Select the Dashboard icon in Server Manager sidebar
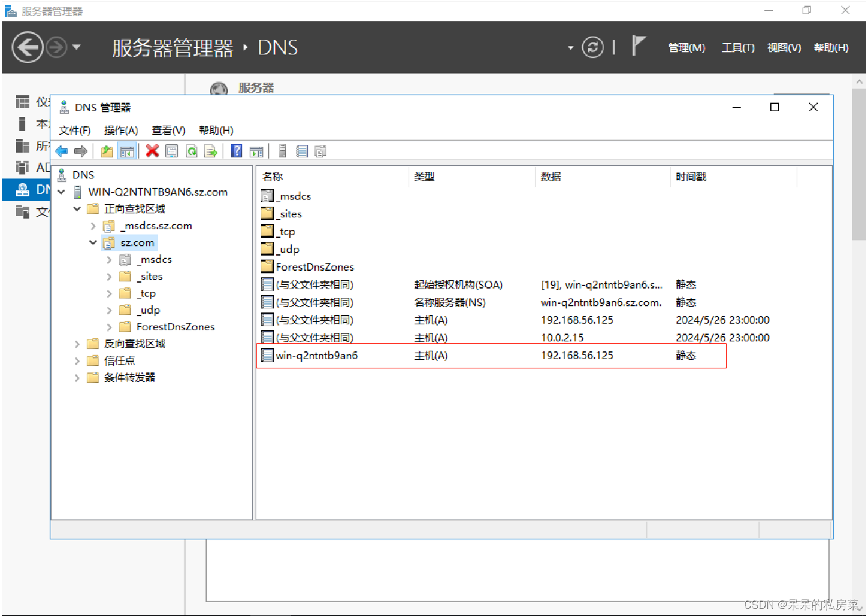The height and width of the screenshot is (616, 868). tap(23, 102)
